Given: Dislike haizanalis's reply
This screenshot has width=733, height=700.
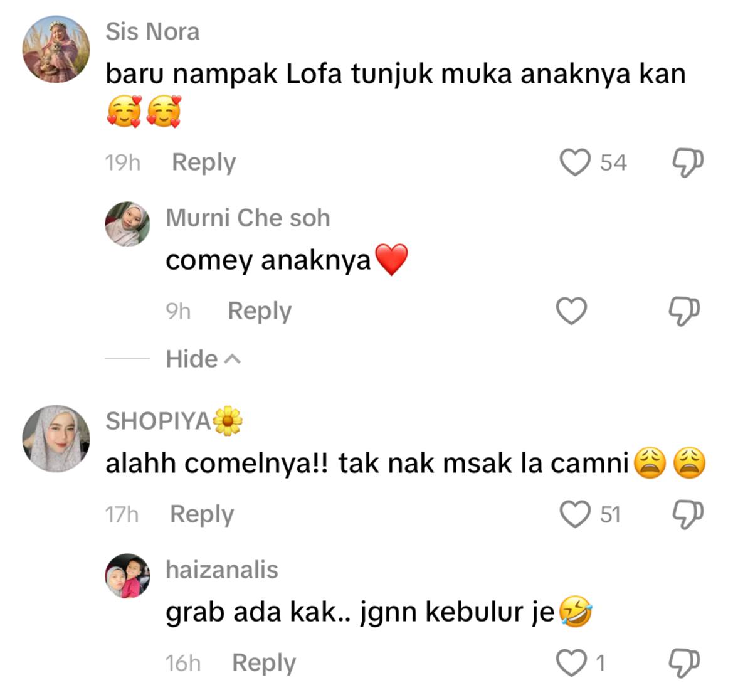Looking at the screenshot, I should [x=684, y=663].
